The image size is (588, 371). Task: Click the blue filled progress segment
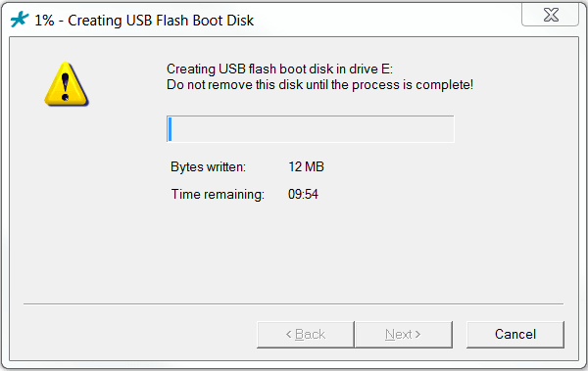170,129
